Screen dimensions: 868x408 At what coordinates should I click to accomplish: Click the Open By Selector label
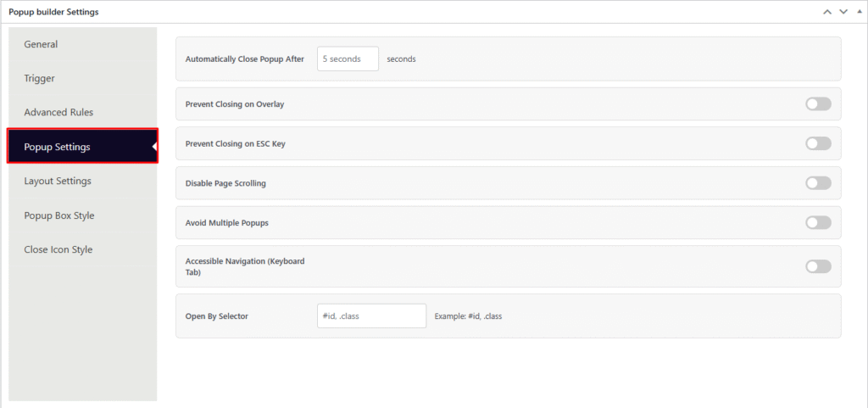(216, 316)
